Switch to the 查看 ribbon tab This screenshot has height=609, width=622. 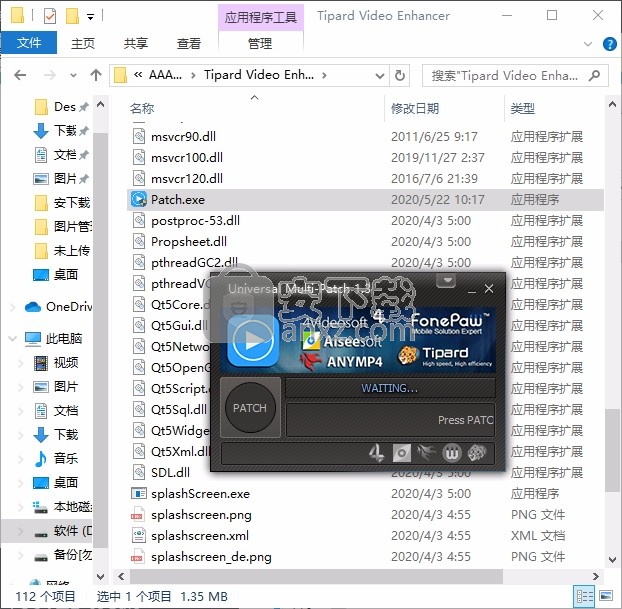[189, 43]
